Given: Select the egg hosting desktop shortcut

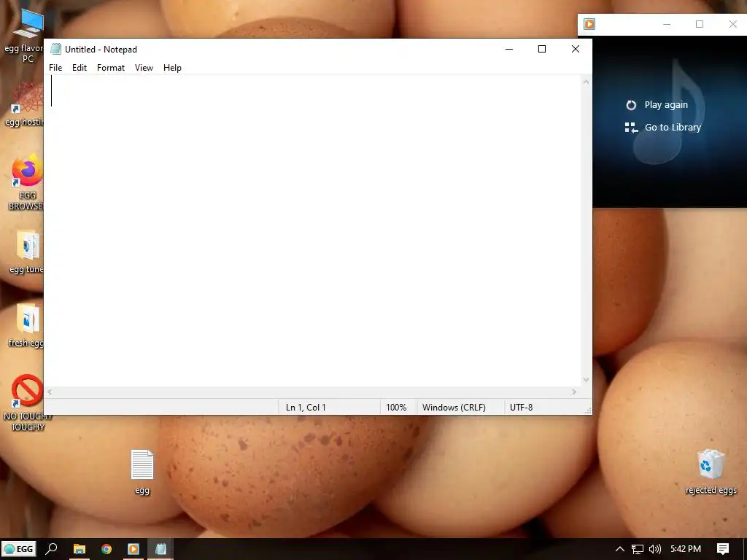Looking at the screenshot, I should click(27, 104).
